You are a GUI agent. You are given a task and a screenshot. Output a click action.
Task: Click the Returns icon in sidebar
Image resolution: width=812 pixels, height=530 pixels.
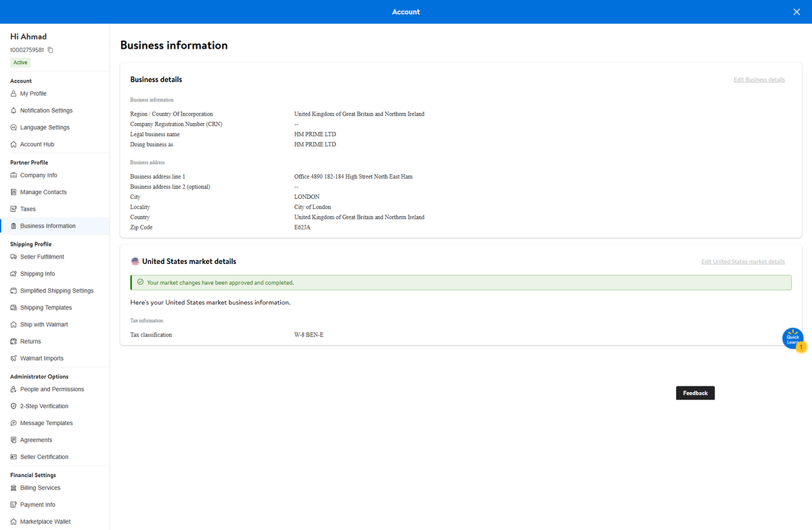pyautogui.click(x=14, y=342)
